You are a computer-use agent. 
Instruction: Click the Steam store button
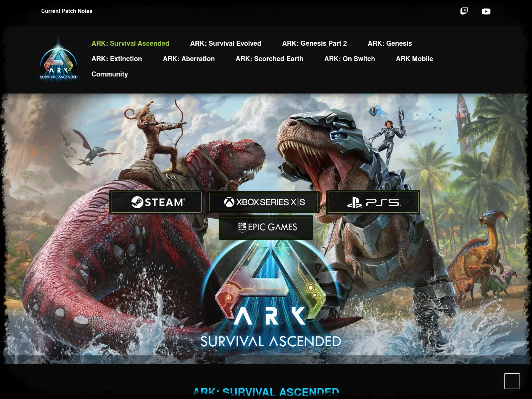[156, 202]
